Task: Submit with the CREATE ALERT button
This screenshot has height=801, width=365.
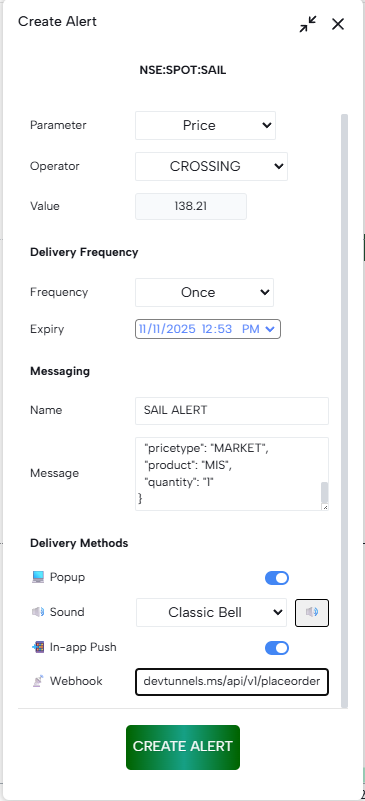Action: pyautogui.click(x=183, y=747)
